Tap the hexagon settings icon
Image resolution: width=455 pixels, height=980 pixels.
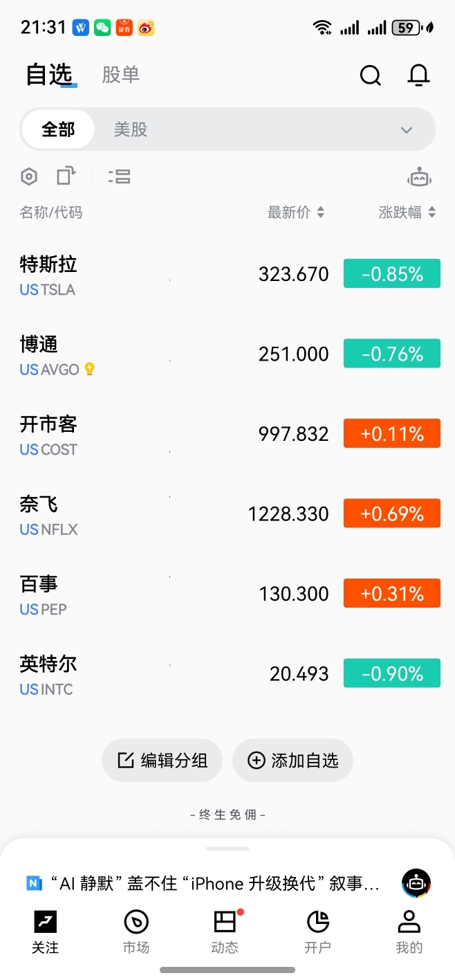(x=28, y=176)
